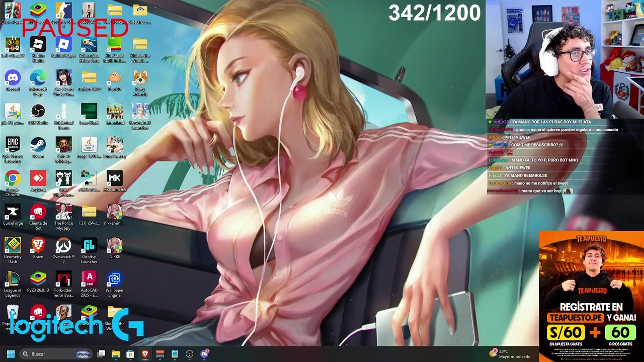Launch the Shift At Midnight shortcut
Screen dimensions: 644x362
click(63, 150)
